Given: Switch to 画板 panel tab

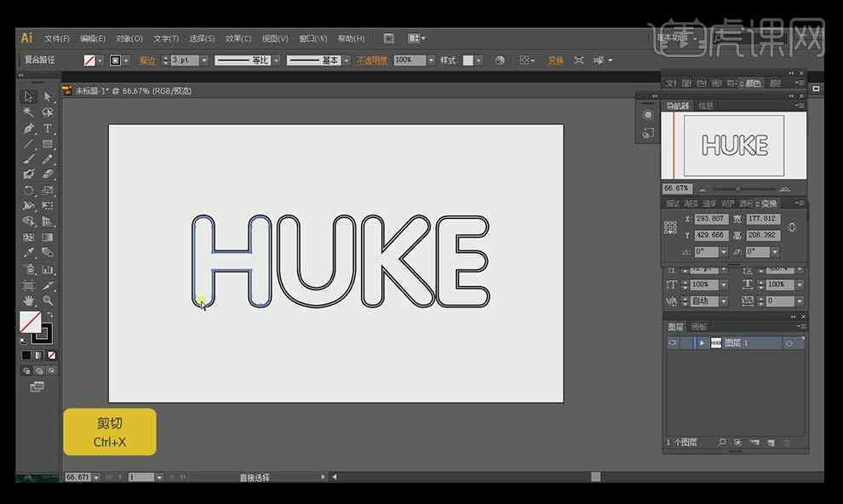Looking at the screenshot, I should coord(699,327).
